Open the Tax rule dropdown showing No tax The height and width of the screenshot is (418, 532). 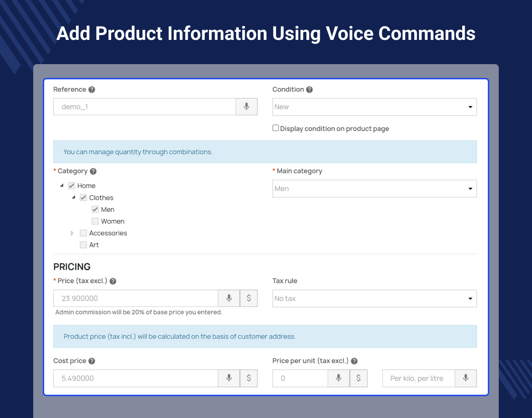click(x=375, y=299)
